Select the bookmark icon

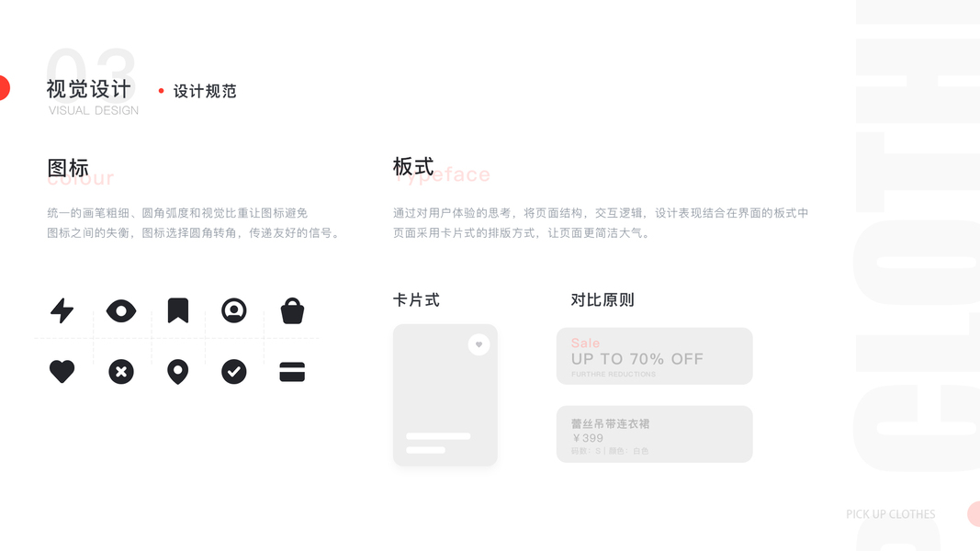(x=178, y=310)
